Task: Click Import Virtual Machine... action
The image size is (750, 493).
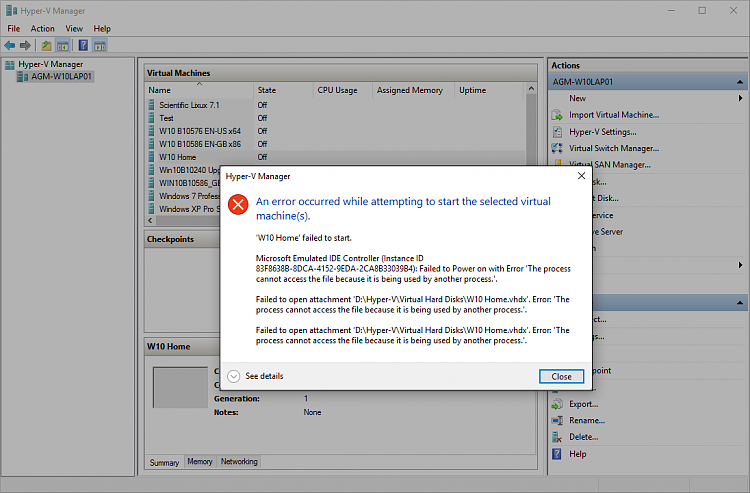Action: point(614,115)
